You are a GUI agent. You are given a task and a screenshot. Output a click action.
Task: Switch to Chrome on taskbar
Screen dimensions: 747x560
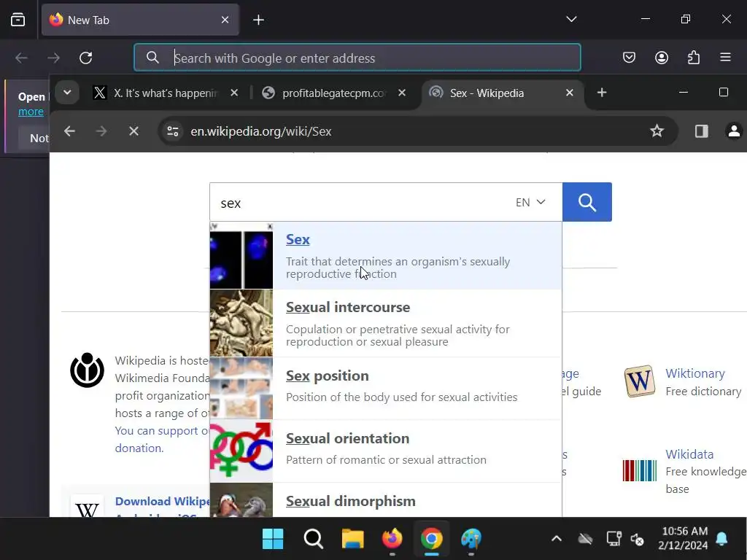click(x=432, y=539)
